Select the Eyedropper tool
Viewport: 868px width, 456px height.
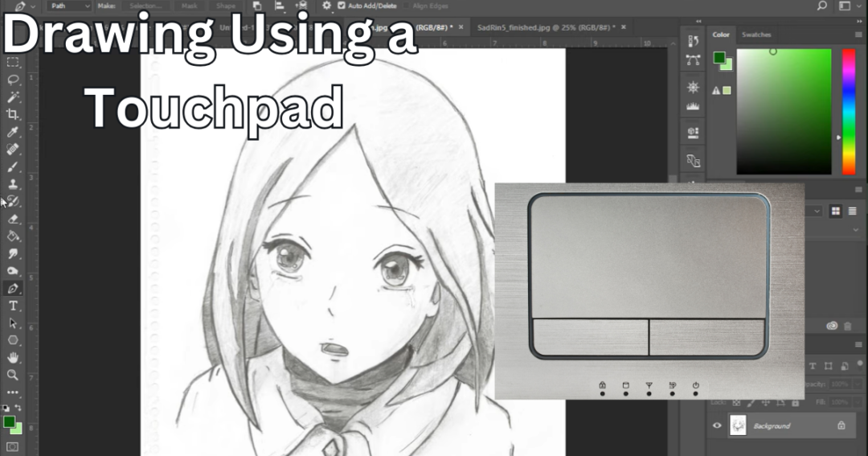[13, 132]
